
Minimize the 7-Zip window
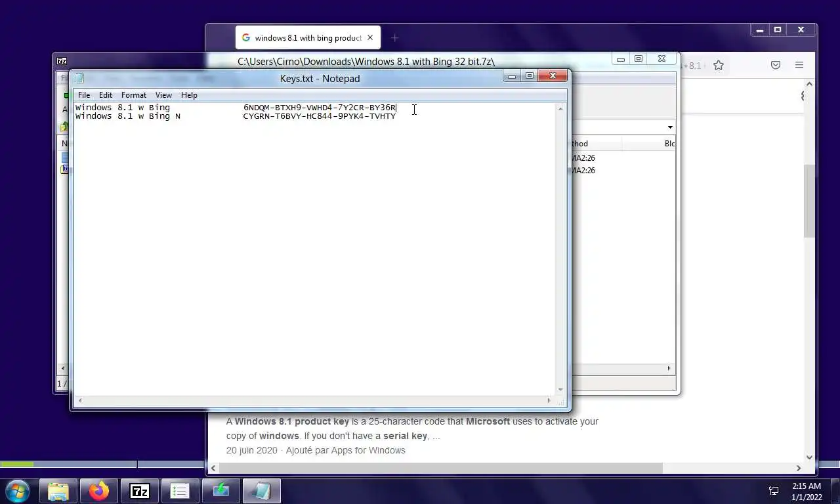tap(620, 59)
